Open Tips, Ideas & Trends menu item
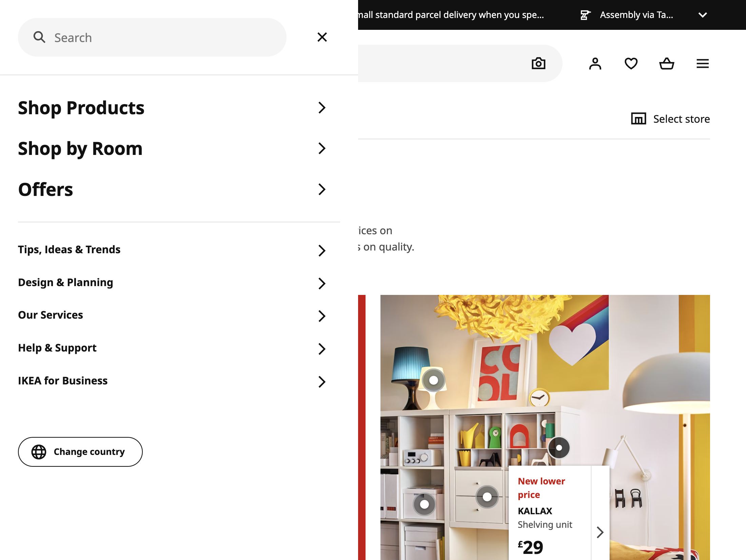This screenshot has height=560, width=746. [69, 249]
